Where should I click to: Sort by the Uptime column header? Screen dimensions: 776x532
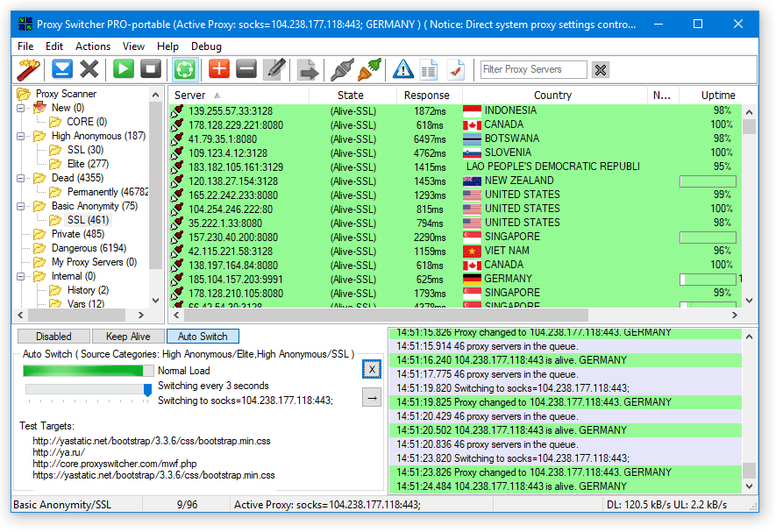pos(718,95)
